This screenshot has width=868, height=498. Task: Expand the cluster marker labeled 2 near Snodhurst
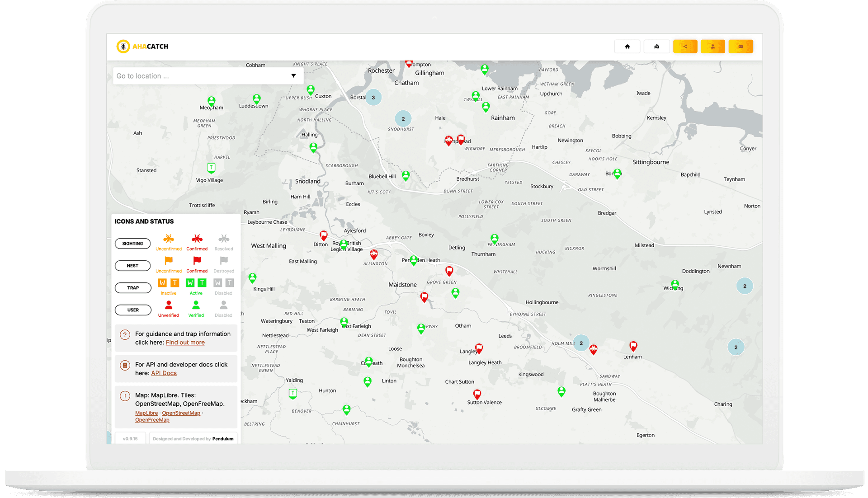403,118
